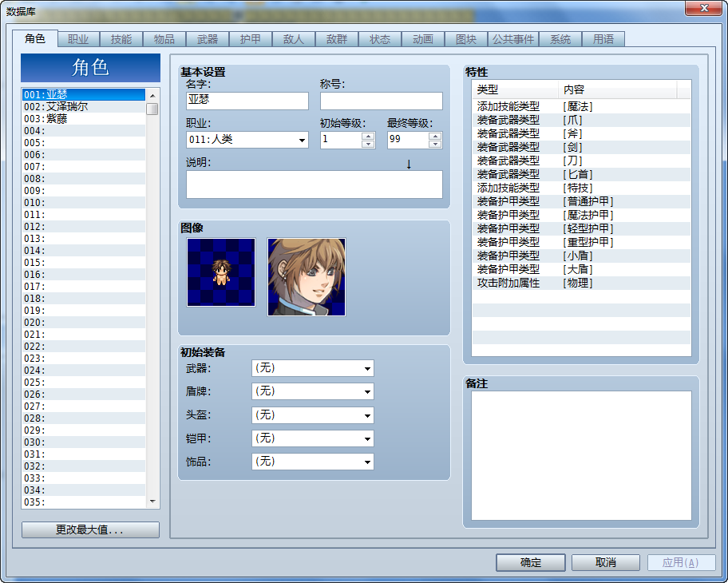Select actor 002:艾泽瑞尔 in the list
Viewport: 728px width, 583px height.
84,107
